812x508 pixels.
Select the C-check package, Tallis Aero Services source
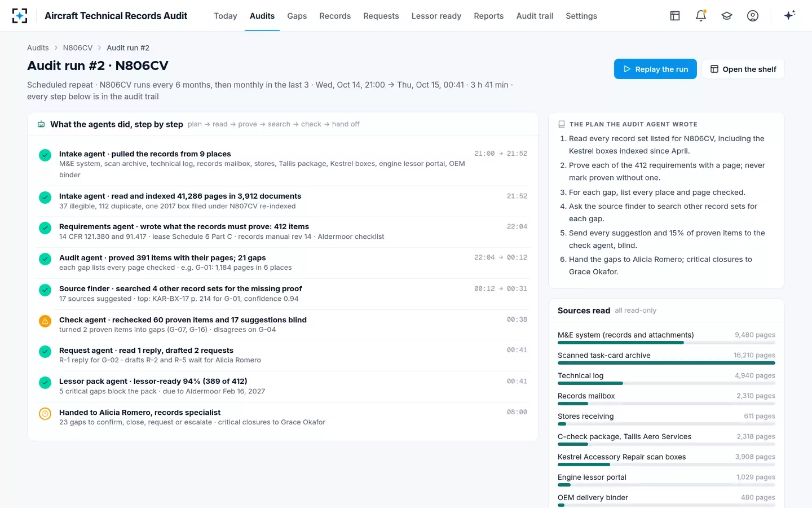tap(667, 439)
